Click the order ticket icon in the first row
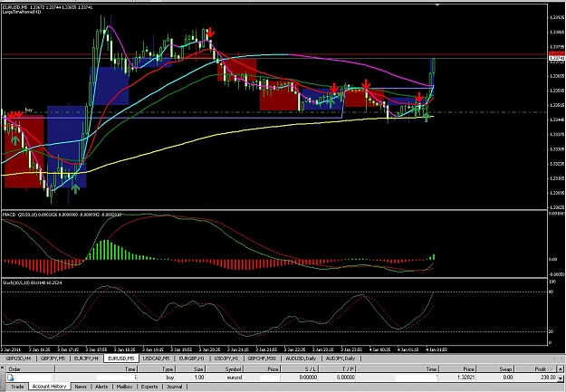Viewport: 566px width, 392px height. (11, 378)
